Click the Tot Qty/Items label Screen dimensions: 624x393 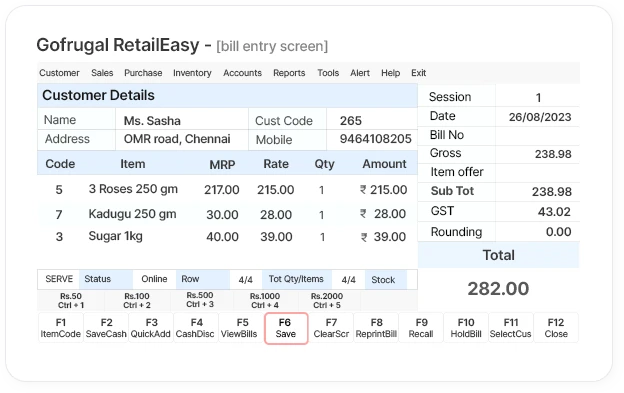coord(296,279)
